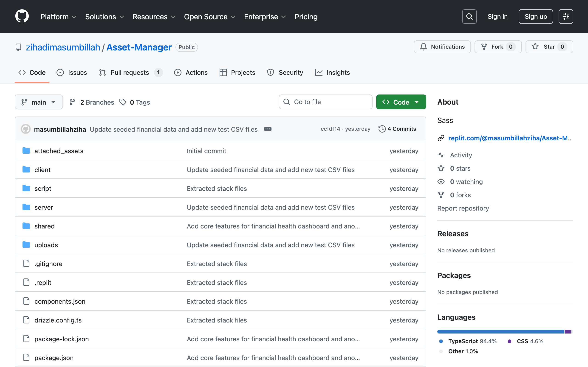Open the main branch dropdown
Image resolution: width=588 pixels, height=367 pixels.
tap(39, 102)
